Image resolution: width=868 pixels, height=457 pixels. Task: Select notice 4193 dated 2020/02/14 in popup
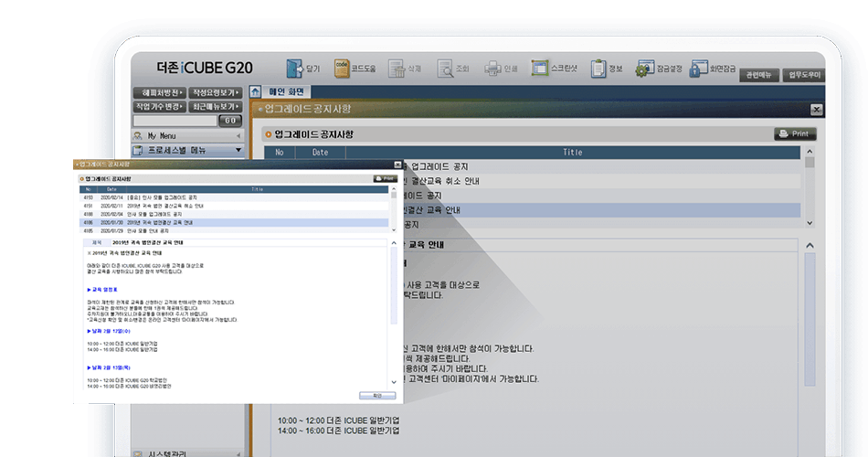[x=234, y=197]
